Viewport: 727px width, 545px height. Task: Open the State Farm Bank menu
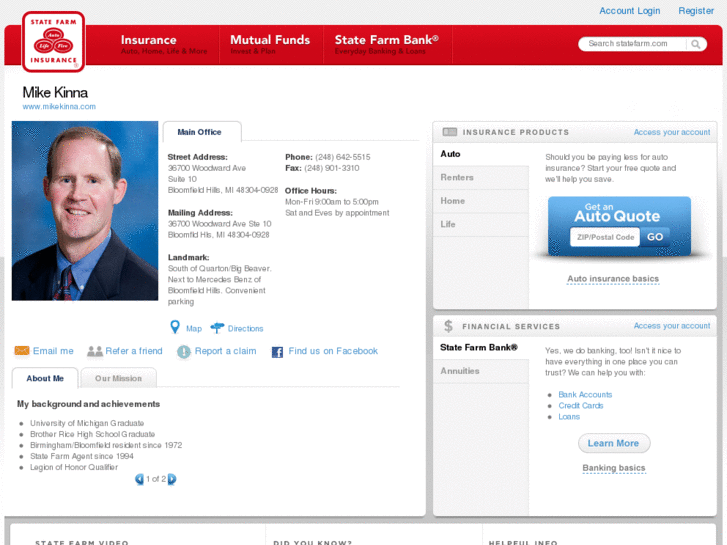(x=387, y=45)
